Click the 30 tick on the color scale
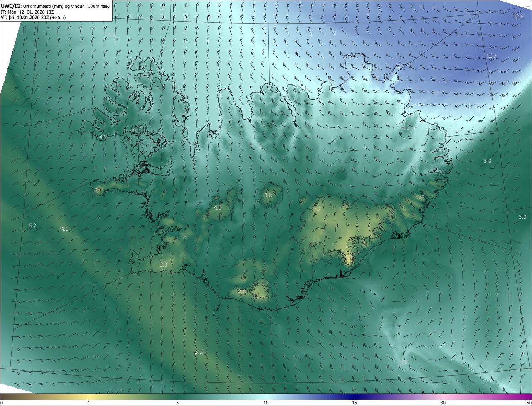532x406 pixels. click(x=443, y=403)
